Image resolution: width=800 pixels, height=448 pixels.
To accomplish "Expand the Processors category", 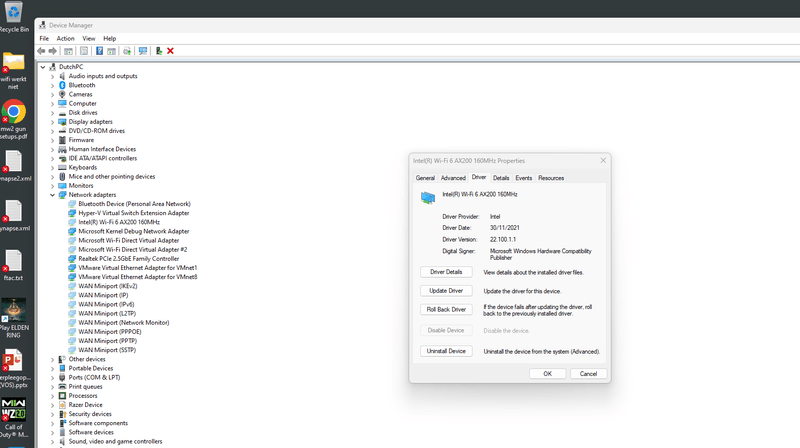I will click(x=52, y=396).
